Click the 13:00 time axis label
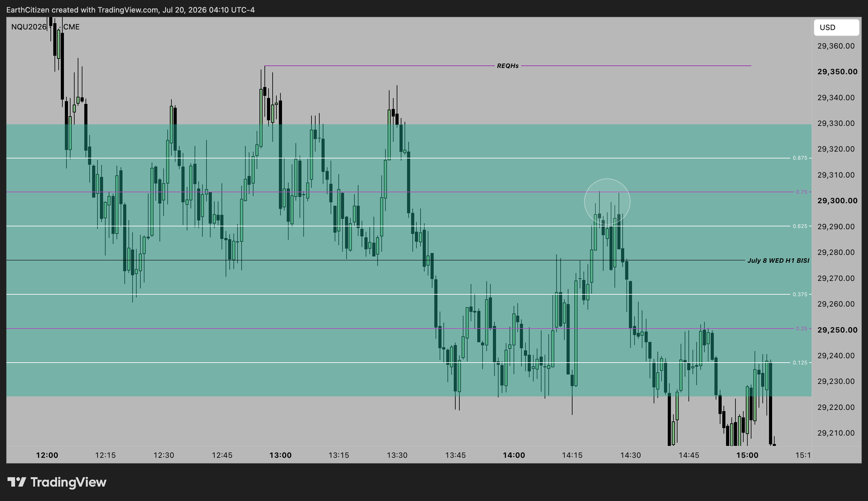Viewport: 868px width, 501px height. coord(280,455)
